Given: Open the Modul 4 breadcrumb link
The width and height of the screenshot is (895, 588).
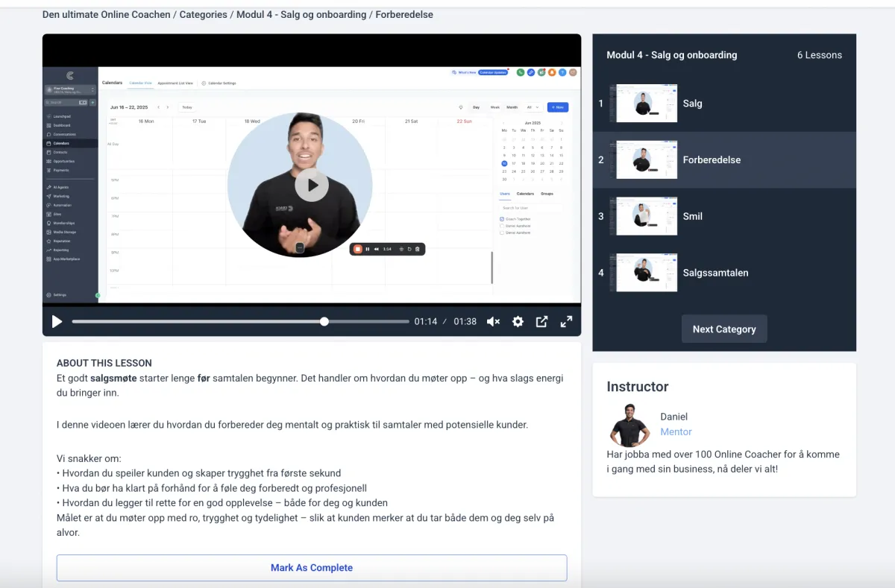Looking at the screenshot, I should [x=301, y=14].
